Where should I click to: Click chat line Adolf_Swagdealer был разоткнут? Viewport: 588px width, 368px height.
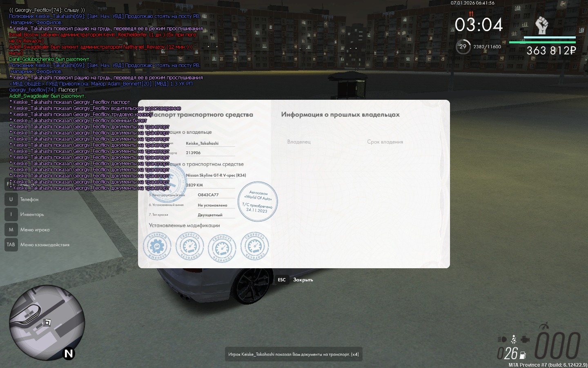pyautogui.click(x=47, y=96)
